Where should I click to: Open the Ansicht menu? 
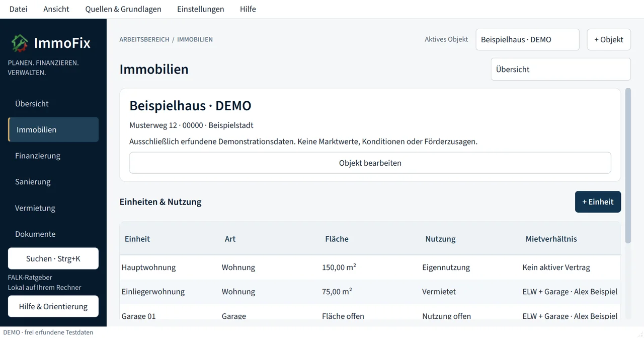56,9
